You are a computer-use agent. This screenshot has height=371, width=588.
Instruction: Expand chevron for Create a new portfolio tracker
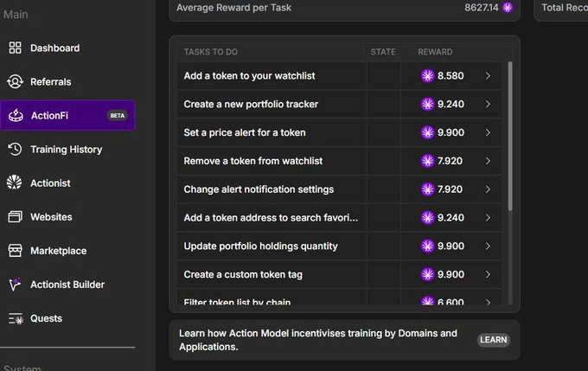(488, 104)
